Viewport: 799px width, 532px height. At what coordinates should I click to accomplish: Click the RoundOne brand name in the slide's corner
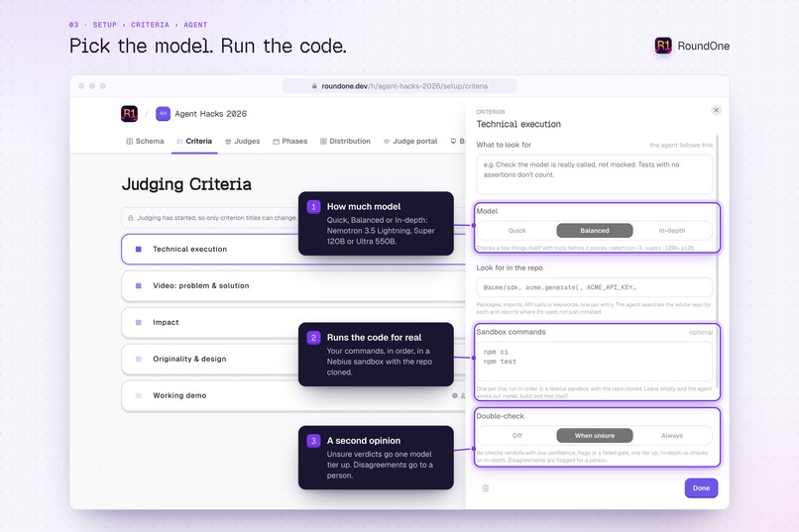point(703,46)
